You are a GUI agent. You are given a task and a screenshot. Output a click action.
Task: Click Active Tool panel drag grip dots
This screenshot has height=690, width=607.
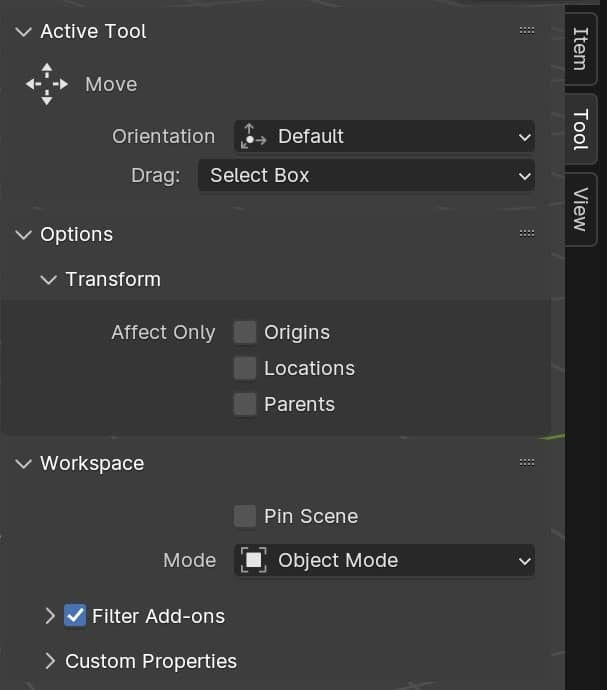click(527, 32)
